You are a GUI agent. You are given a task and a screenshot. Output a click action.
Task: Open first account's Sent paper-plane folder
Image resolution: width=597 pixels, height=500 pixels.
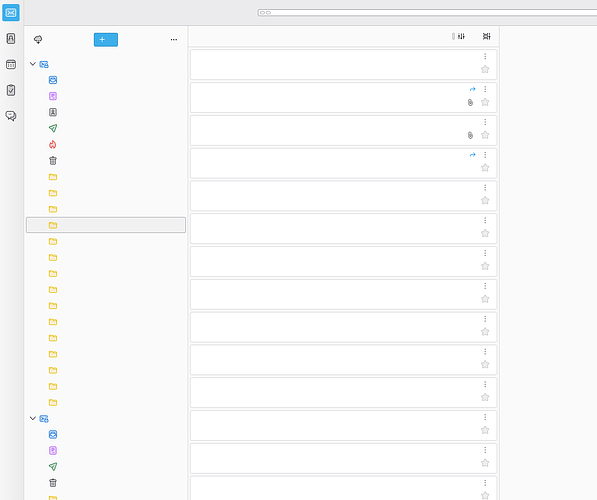pos(53,128)
